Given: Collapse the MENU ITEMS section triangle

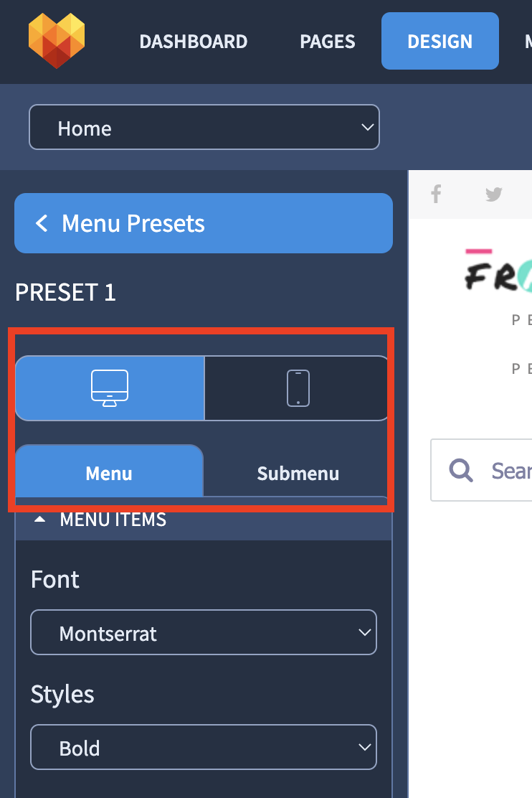Looking at the screenshot, I should pos(39,520).
